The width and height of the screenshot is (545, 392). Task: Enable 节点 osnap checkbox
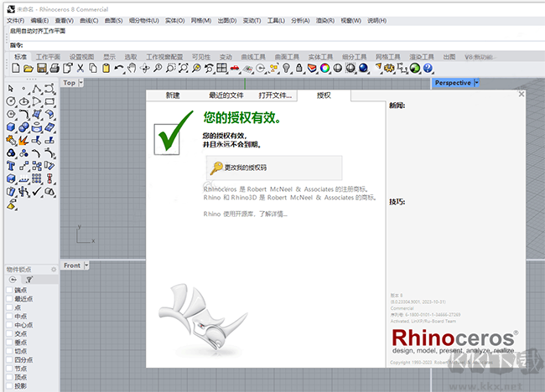[9, 369]
